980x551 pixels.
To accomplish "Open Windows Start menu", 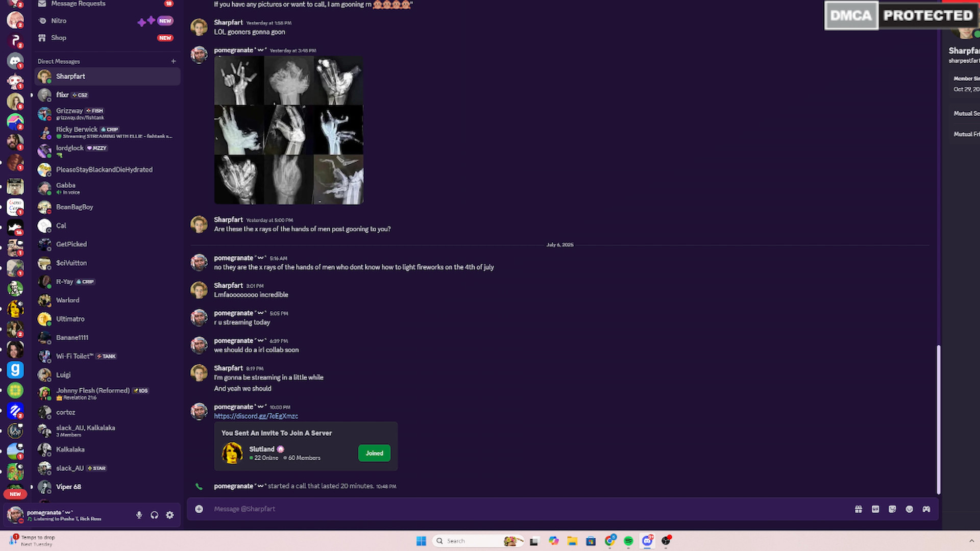I will 421,541.
